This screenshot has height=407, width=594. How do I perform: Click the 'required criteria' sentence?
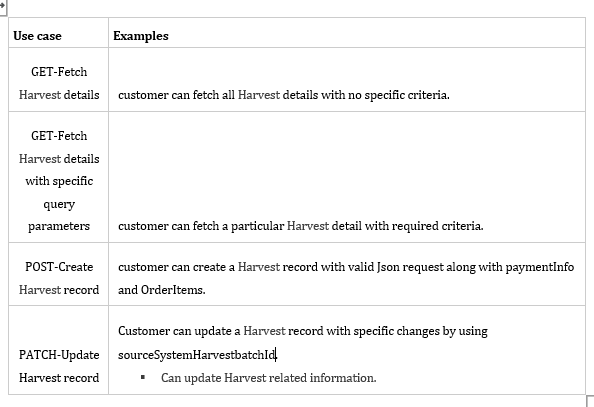point(301,226)
